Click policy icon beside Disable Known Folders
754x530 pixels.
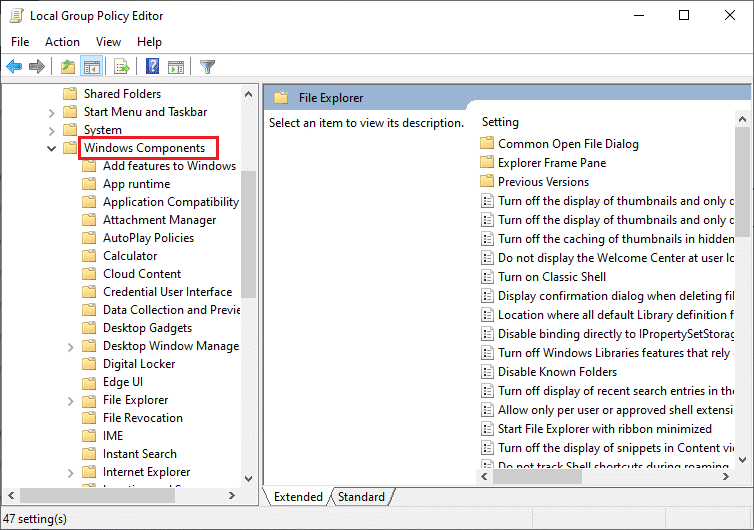(x=487, y=372)
